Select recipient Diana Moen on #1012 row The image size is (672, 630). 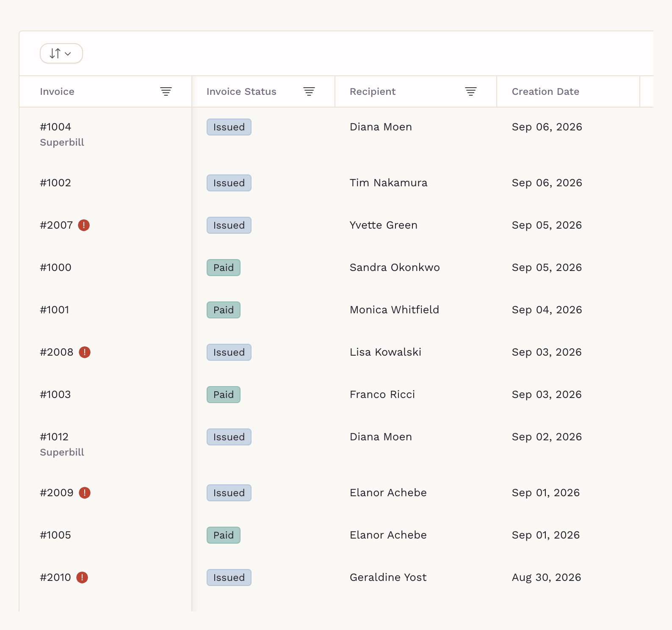point(381,437)
